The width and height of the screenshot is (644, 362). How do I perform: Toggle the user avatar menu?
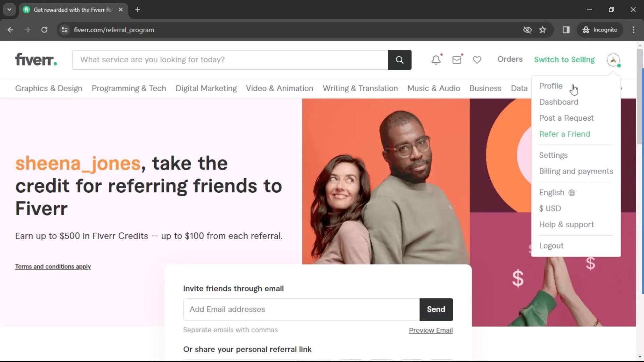coord(613,60)
